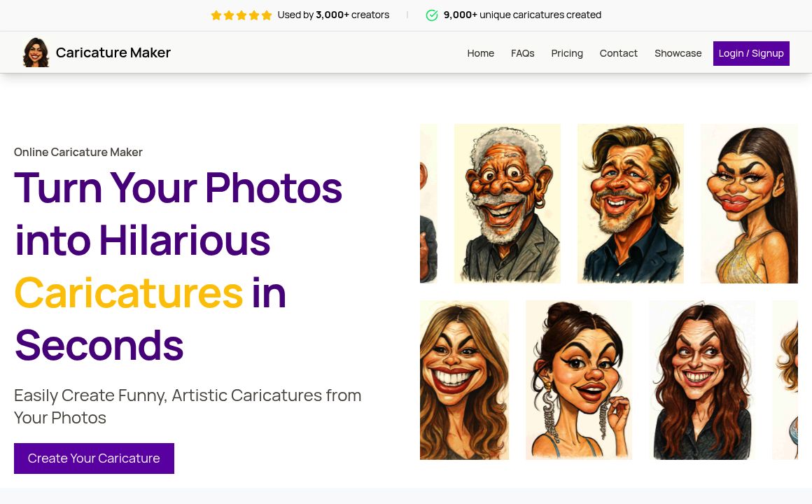The image size is (812, 504).
Task: Click the Login / Signup button
Action: 751,52
